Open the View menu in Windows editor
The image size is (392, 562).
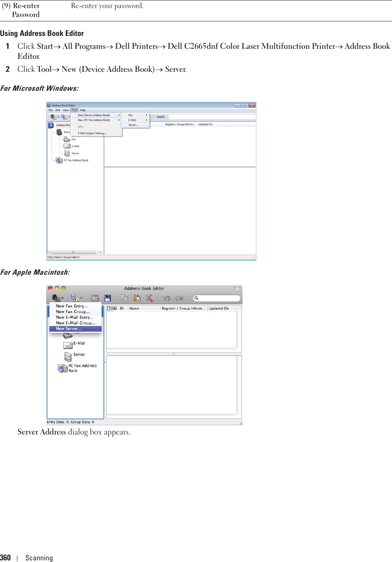pos(66,110)
